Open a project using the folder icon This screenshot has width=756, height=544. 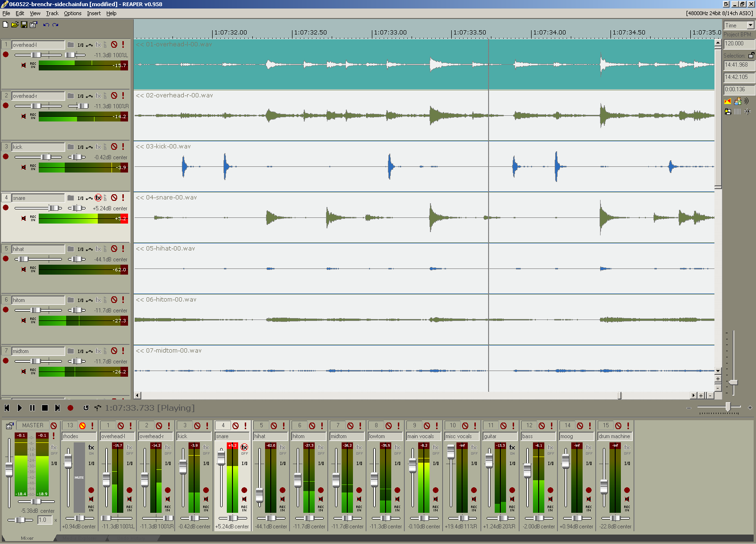tap(15, 25)
